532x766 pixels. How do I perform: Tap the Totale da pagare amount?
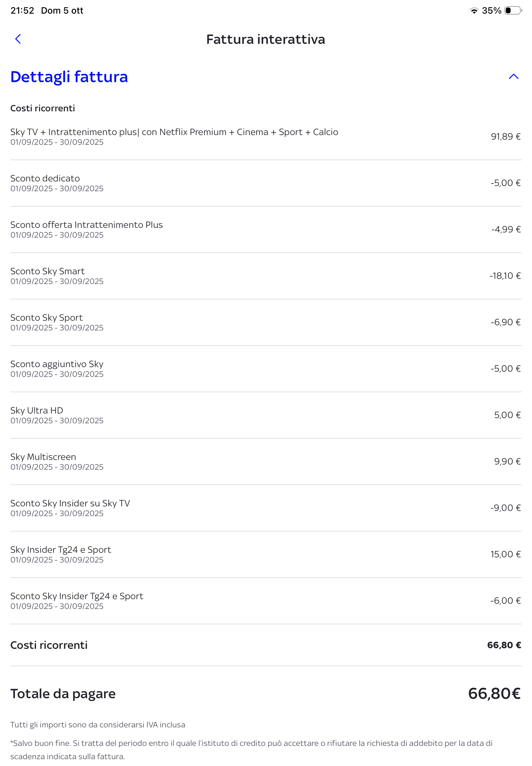coord(494,693)
